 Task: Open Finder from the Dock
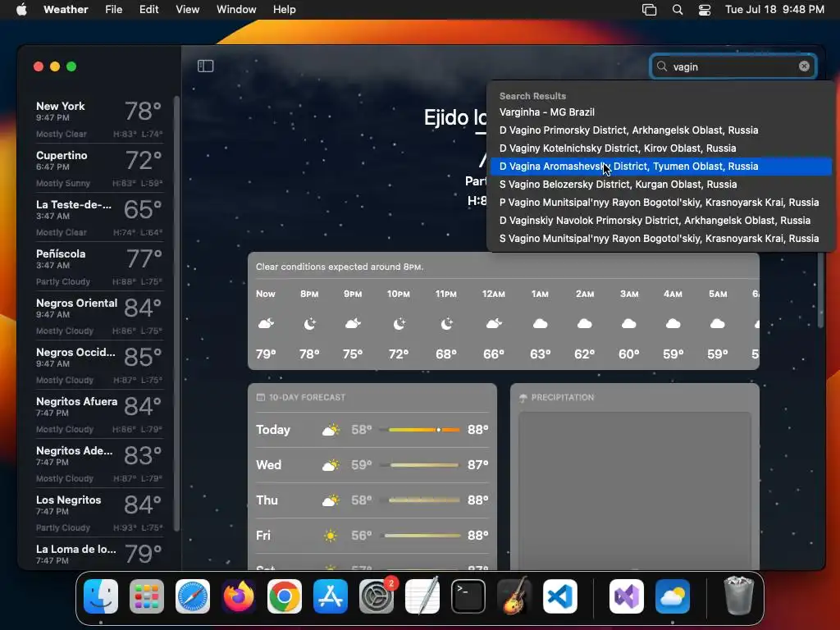coord(101,596)
